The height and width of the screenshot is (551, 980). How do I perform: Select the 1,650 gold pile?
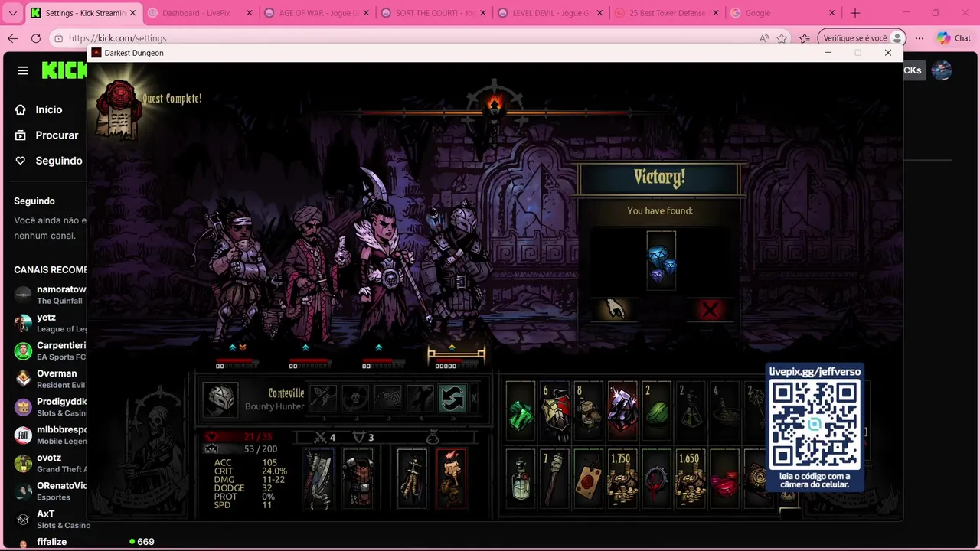tap(691, 478)
